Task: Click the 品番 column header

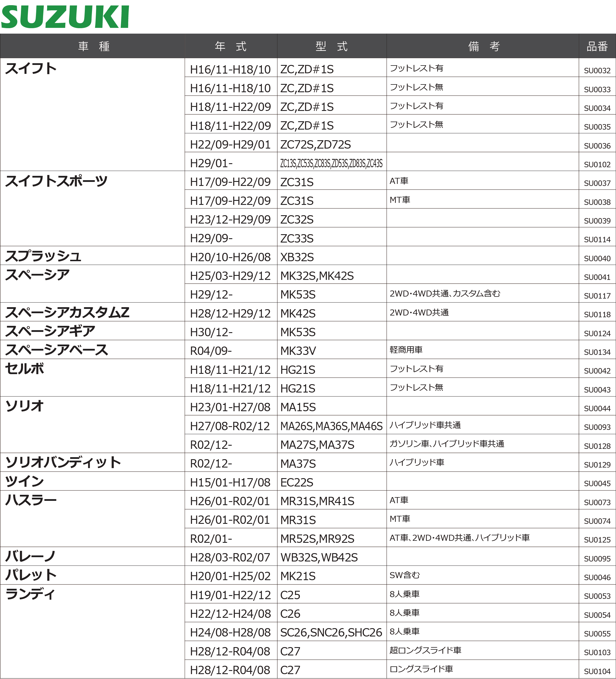Action: 597,47
